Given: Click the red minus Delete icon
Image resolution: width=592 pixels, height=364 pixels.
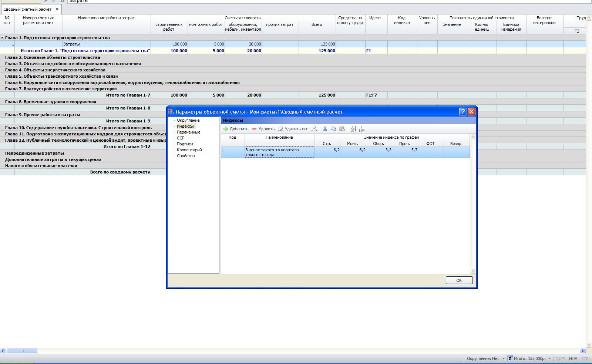Looking at the screenshot, I should [x=254, y=129].
